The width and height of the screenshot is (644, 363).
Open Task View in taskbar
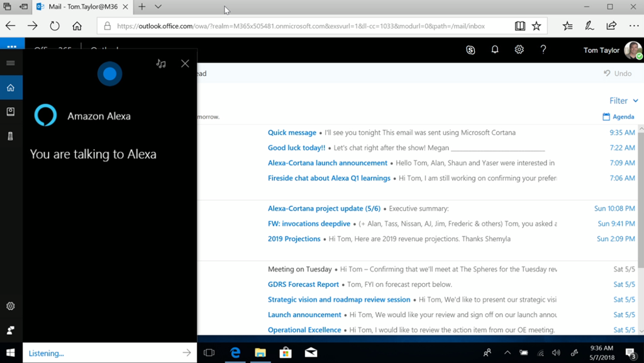click(x=209, y=353)
